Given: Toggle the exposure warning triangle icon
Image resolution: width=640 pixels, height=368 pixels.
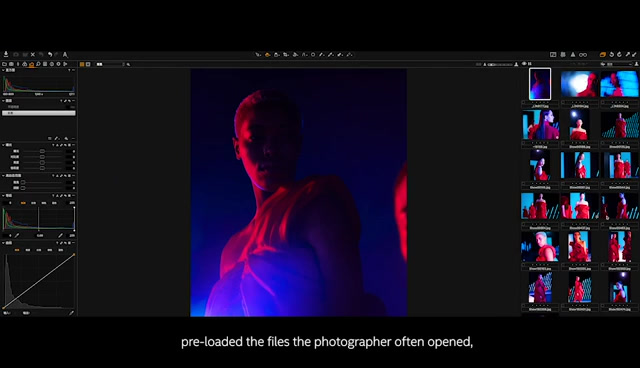Looking at the screenshot, I should click(x=573, y=54).
